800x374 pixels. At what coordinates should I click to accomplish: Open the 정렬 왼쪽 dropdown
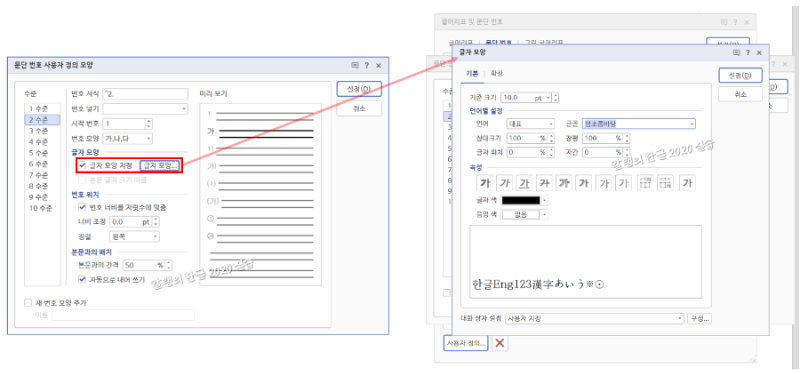tap(134, 237)
